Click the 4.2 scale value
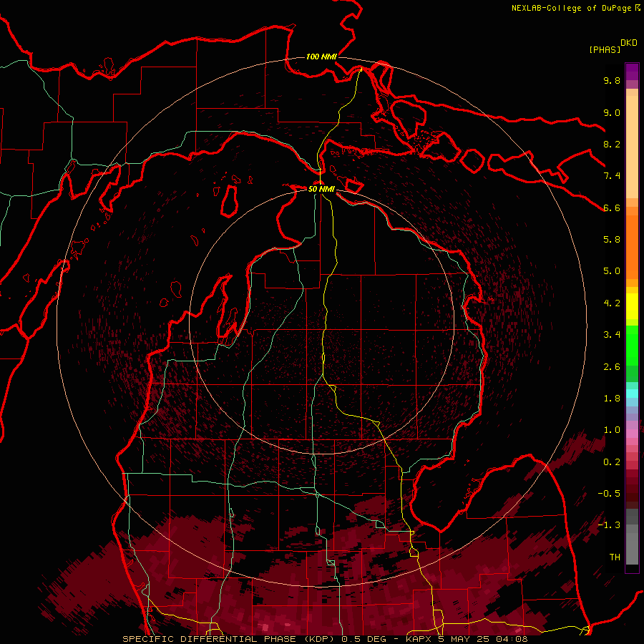Viewport: 644px width, 644px height. coord(612,303)
